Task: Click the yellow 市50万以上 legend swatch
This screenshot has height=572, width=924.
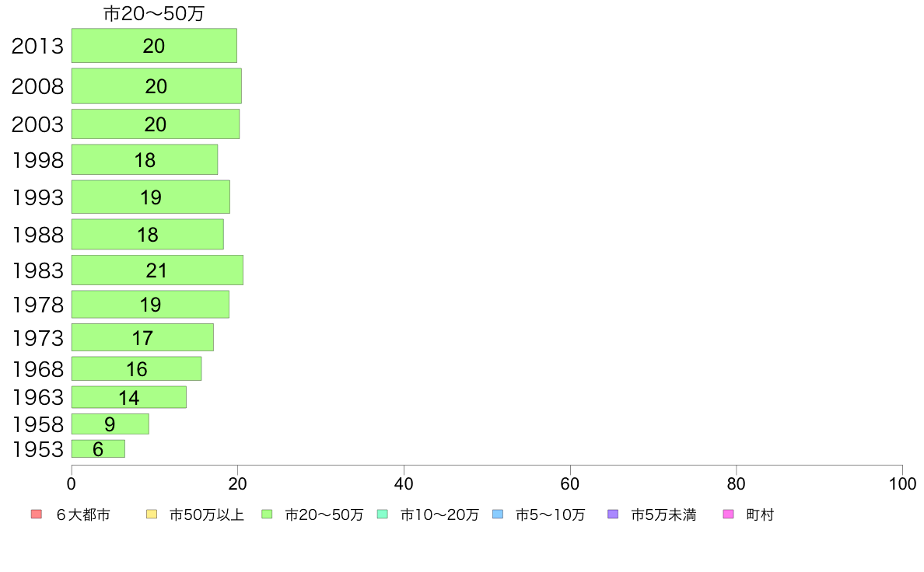Action: point(151,514)
